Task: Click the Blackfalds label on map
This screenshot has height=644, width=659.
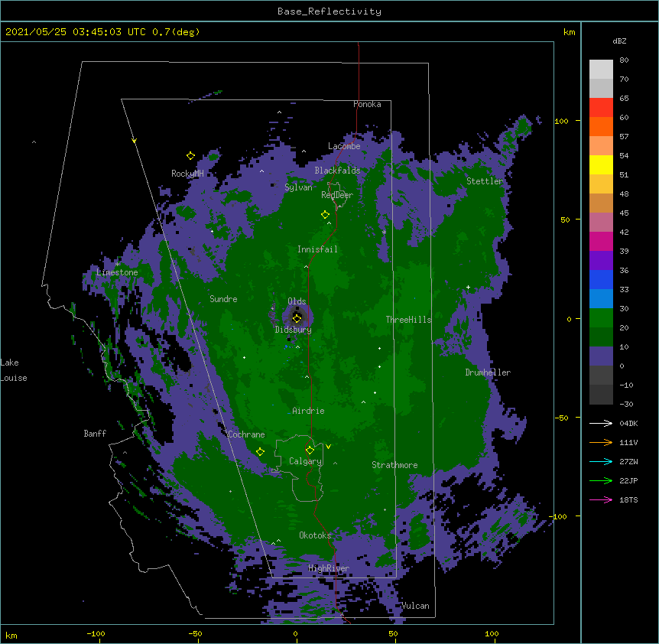Action: (x=337, y=171)
